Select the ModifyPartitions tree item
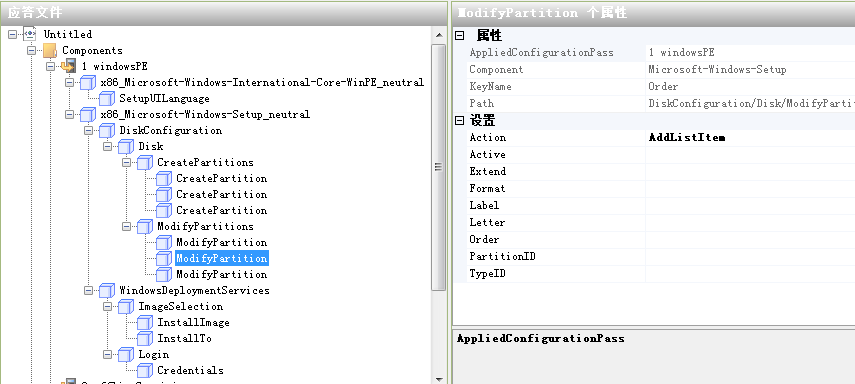The height and width of the screenshot is (384, 855). pyautogui.click(x=206, y=226)
